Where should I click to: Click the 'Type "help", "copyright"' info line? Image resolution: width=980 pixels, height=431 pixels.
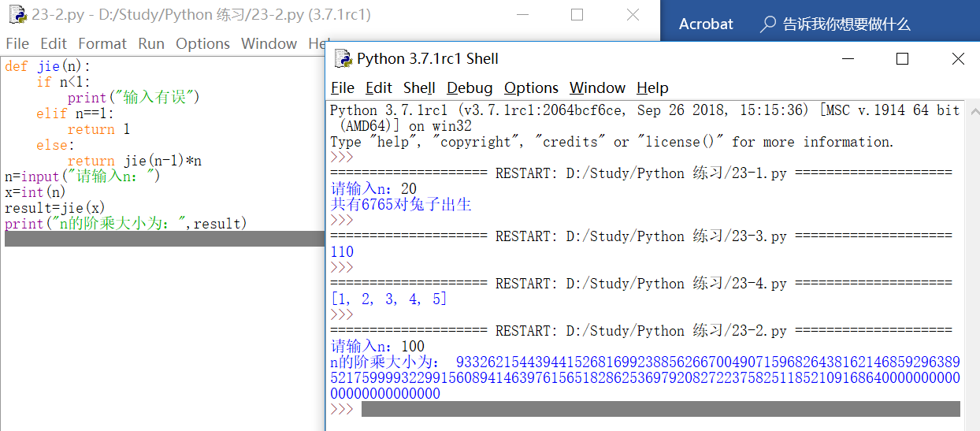(x=612, y=142)
